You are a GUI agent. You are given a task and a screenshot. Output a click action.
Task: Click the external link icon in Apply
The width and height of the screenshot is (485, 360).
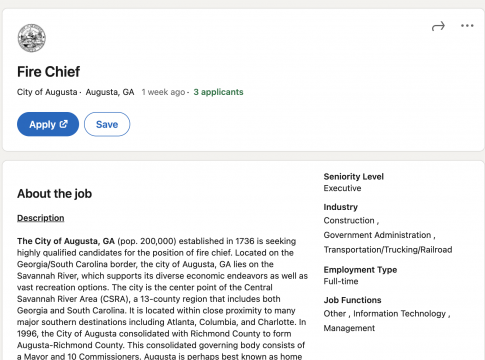point(63,124)
